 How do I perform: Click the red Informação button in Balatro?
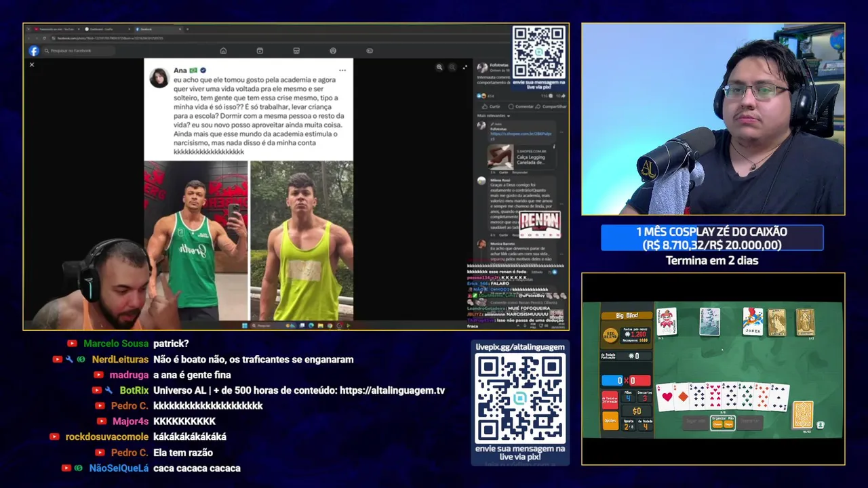click(610, 399)
